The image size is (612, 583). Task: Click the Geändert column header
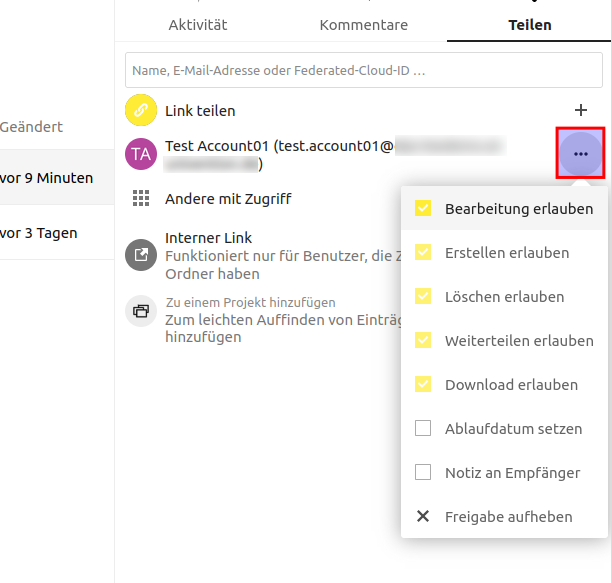pyautogui.click(x=31, y=127)
